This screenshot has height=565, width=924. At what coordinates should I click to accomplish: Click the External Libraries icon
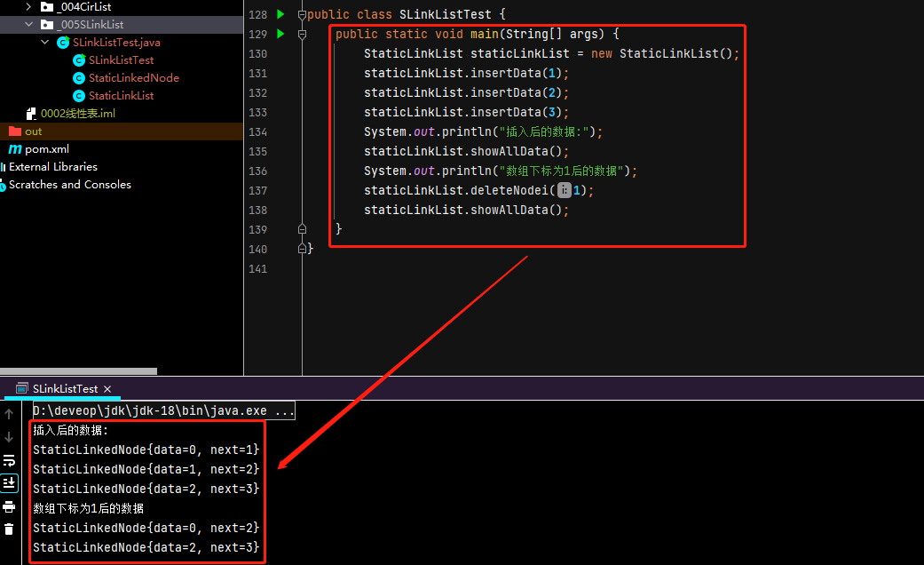pyautogui.click(x=3, y=167)
